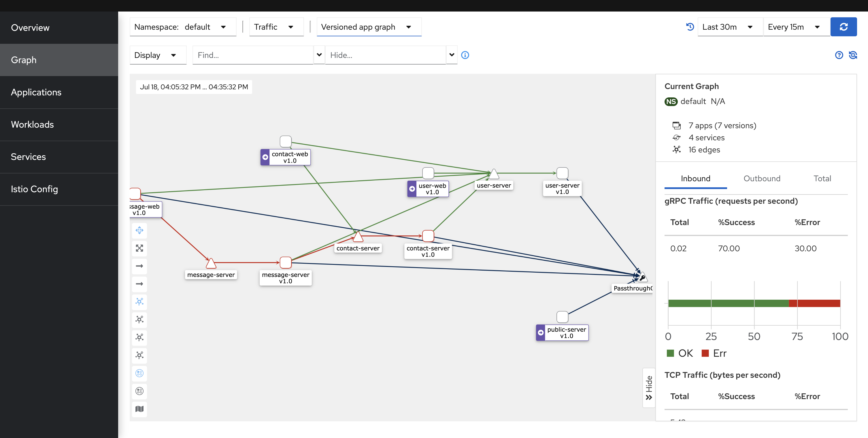868x438 pixels.
Task: Click the Hide... input field
Action: pyautogui.click(x=385, y=55)
